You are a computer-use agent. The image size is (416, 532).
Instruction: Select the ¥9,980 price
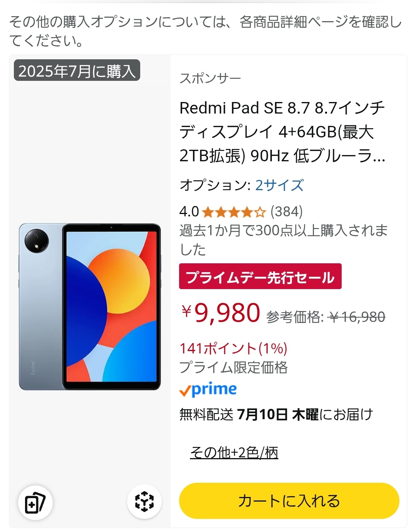pyautogui.click(x=221, y=313)
